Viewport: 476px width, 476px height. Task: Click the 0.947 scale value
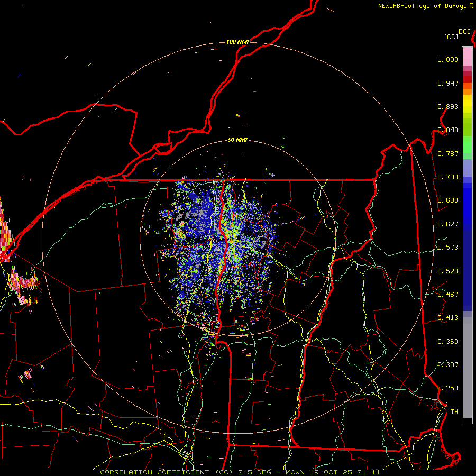point(448,83)
